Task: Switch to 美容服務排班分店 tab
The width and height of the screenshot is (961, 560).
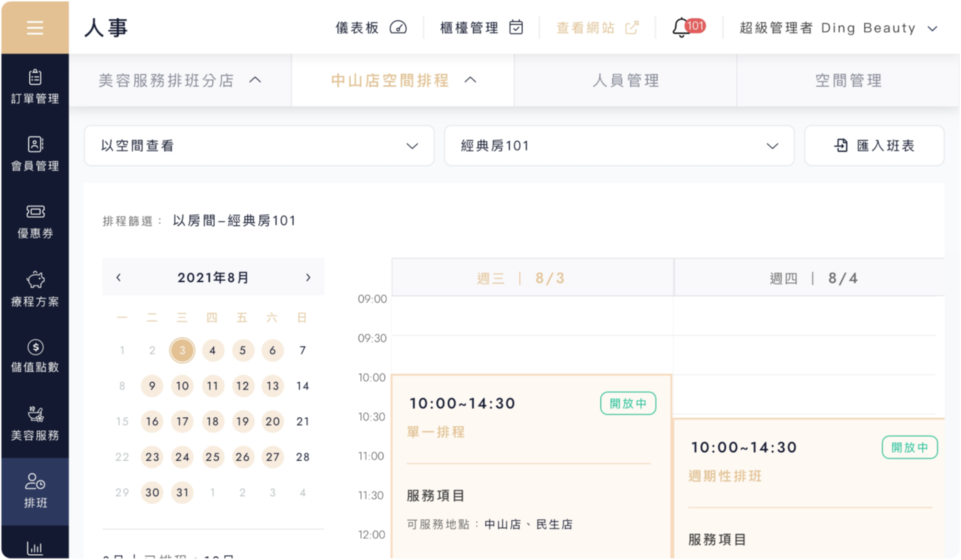Action: coord(180,80)
